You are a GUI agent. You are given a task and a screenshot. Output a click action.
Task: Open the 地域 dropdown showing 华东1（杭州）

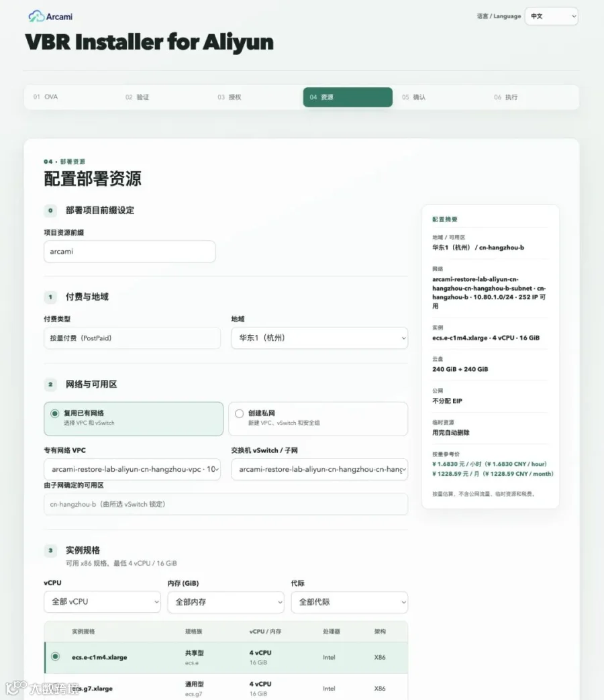[319, 338]
